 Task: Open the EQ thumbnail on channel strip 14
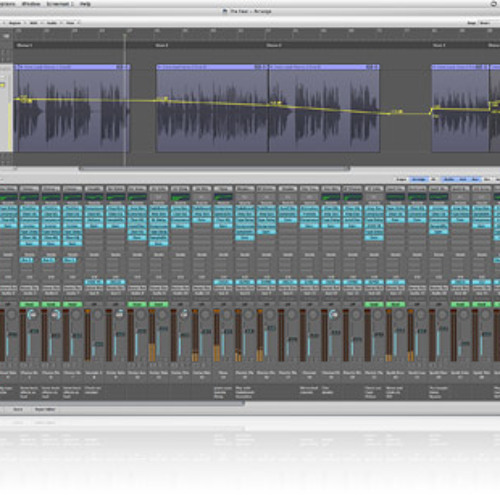coord(223,197)
